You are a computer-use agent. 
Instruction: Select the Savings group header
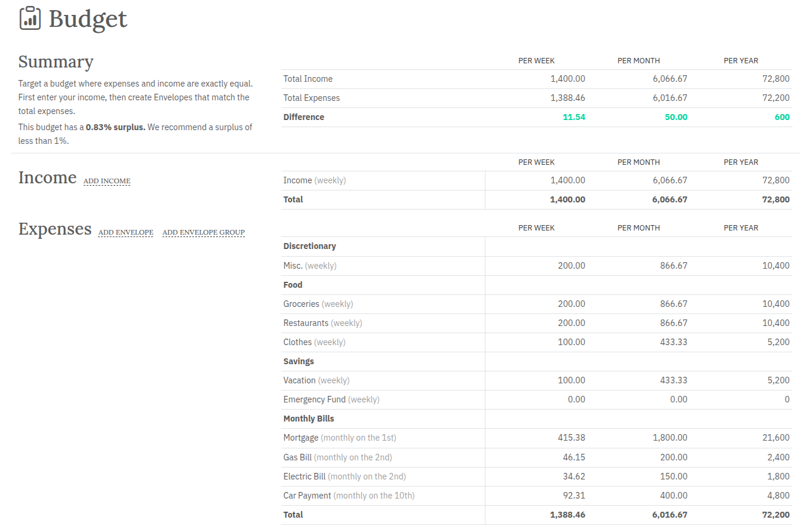[299, 361]
